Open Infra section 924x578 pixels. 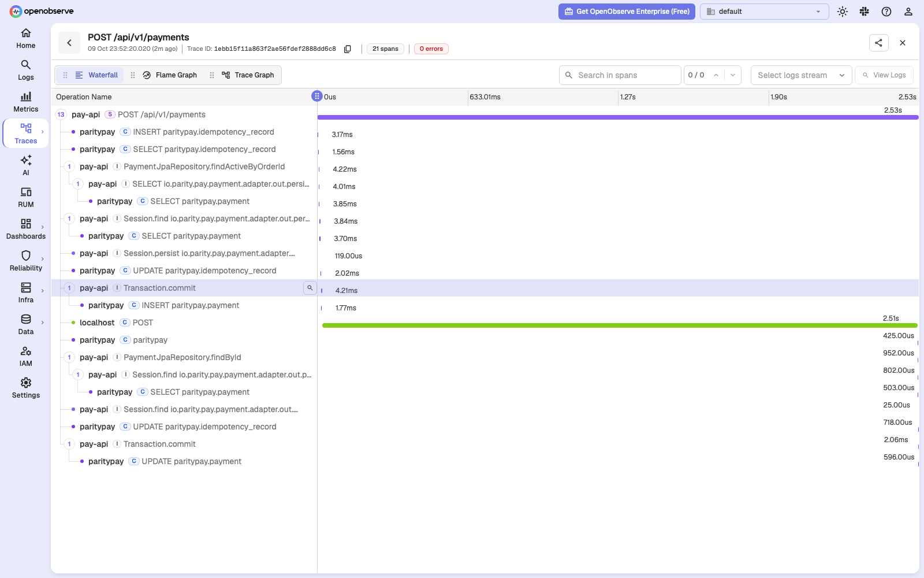tap(25, 293)
